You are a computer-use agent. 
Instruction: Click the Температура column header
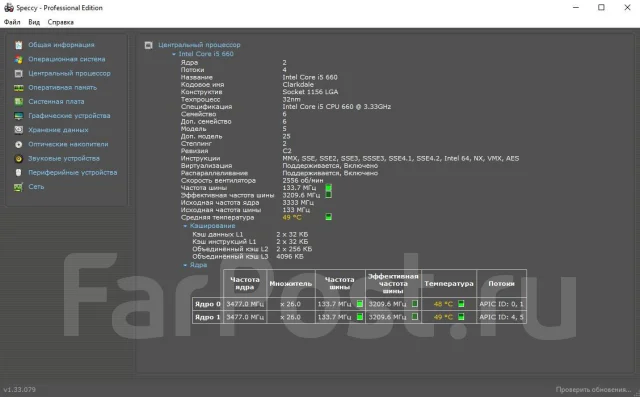[449, 284]
